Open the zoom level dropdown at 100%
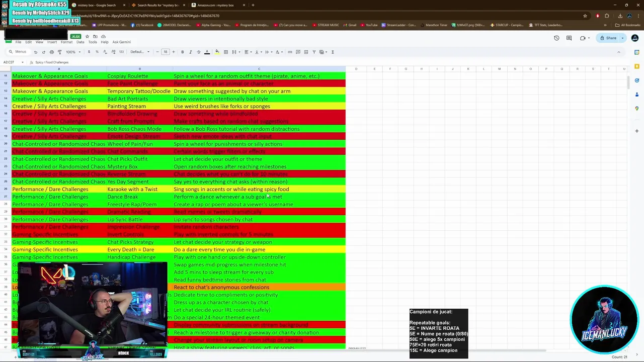The height and width of the screenshot is (362, 644). [73, 52]
